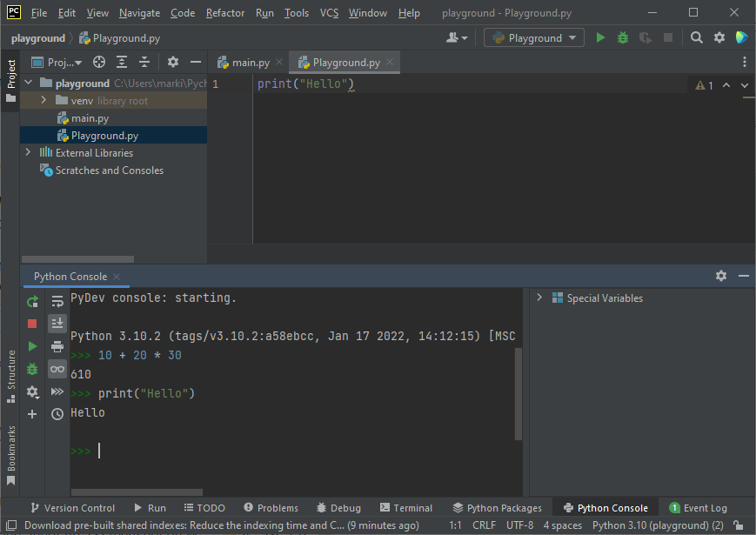Click the green Debug bug icon in top toolbar

click(x=622, y=37)
